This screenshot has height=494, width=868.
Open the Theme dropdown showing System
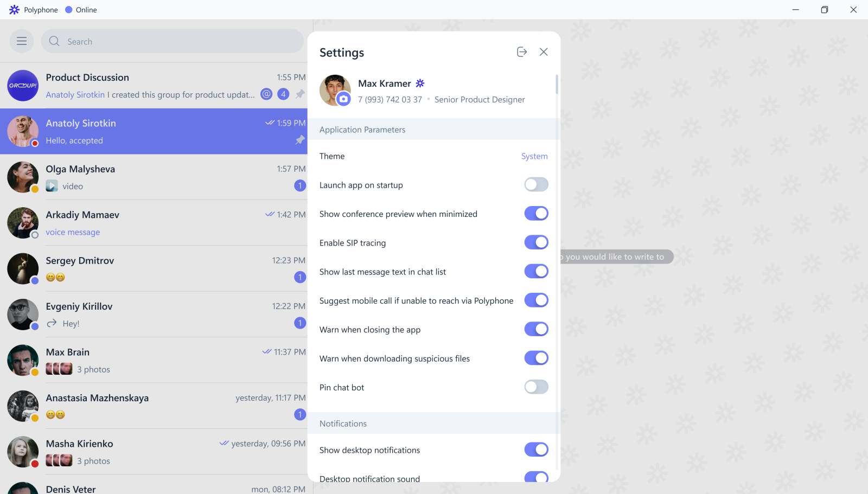(x=534, y=156)
